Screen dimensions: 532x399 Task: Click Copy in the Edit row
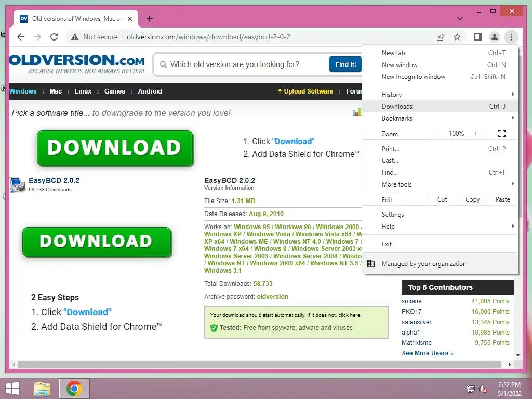point(473,199)
